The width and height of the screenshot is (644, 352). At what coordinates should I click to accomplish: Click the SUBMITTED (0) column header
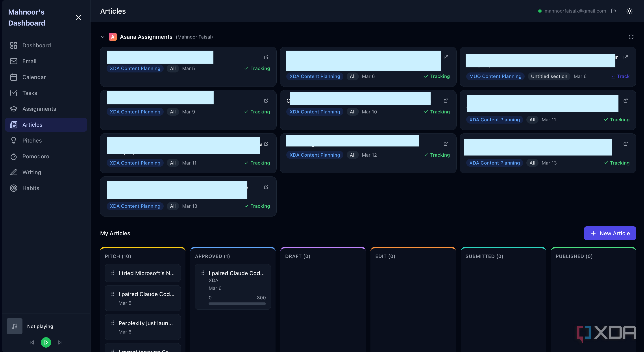tap(484, 256)
